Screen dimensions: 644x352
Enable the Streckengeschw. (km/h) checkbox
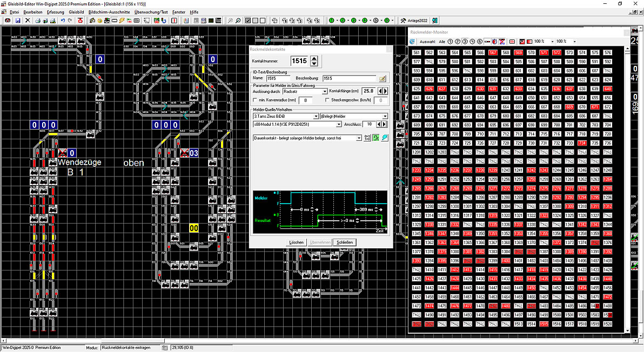click(x=326, y=100)
